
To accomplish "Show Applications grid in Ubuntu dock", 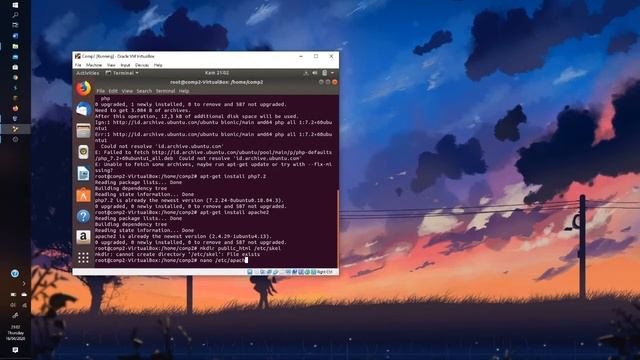I will [x=83, y=258].
